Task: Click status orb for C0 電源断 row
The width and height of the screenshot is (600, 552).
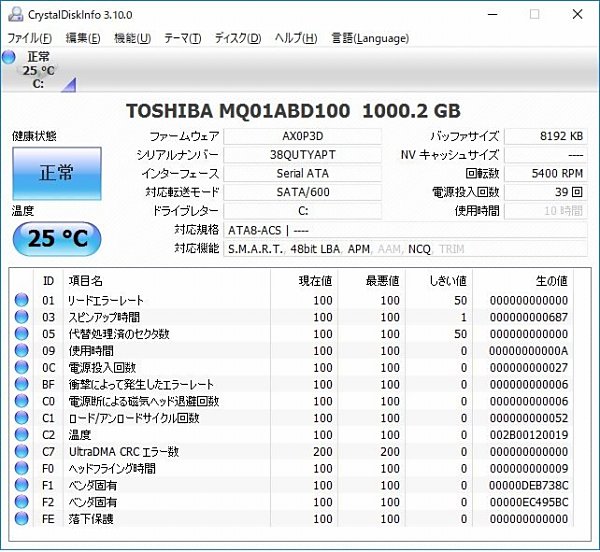Action: coord(22,401)
